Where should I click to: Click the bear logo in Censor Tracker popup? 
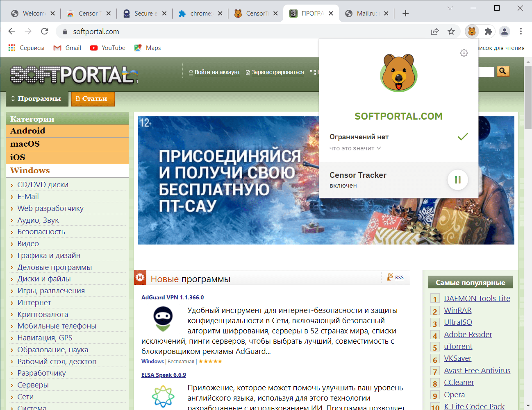[x=399, y=73]
